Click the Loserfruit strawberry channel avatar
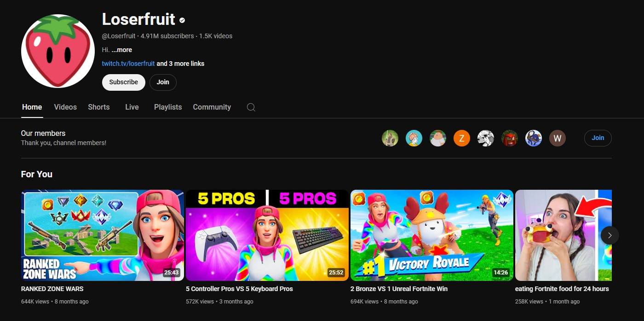The width and height of the screenshot is (644, 321). pos(58,51)
